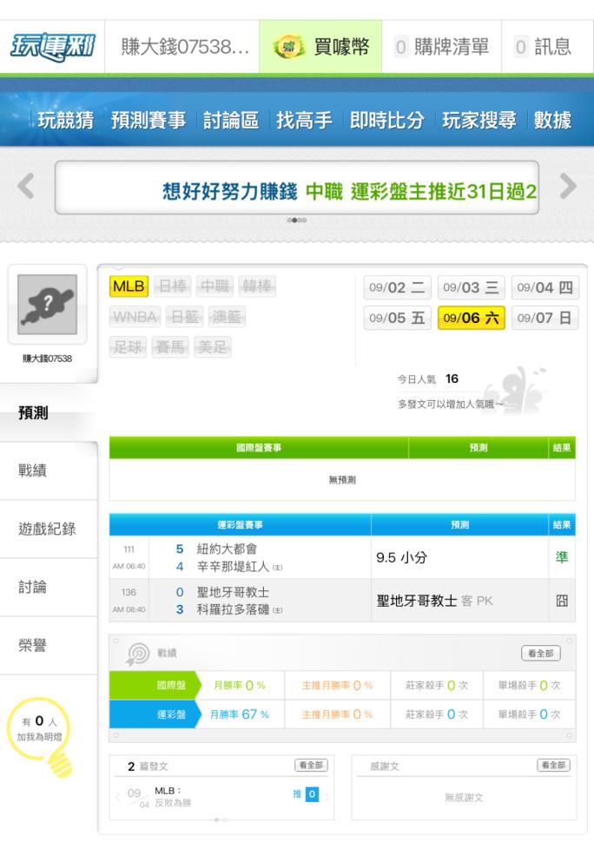Viewport: 594px width, 868px height.
Task: Open 購牌清單 purchase list
Action: point(442,47)
